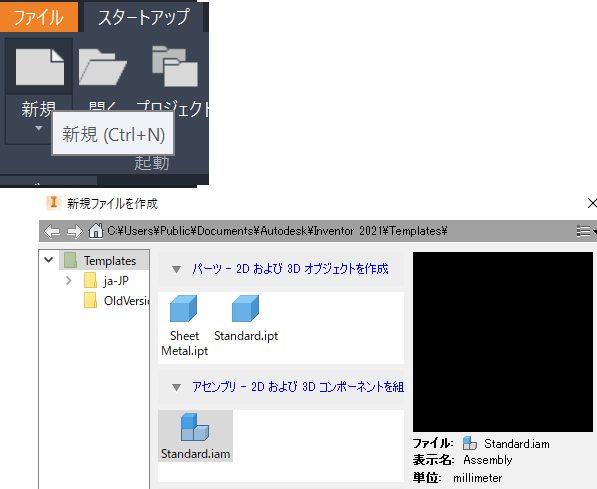Viewport: 597px width, 489px height.
Task: Click the 'millimeter' unit value
Action: click(x=477, y=478)
